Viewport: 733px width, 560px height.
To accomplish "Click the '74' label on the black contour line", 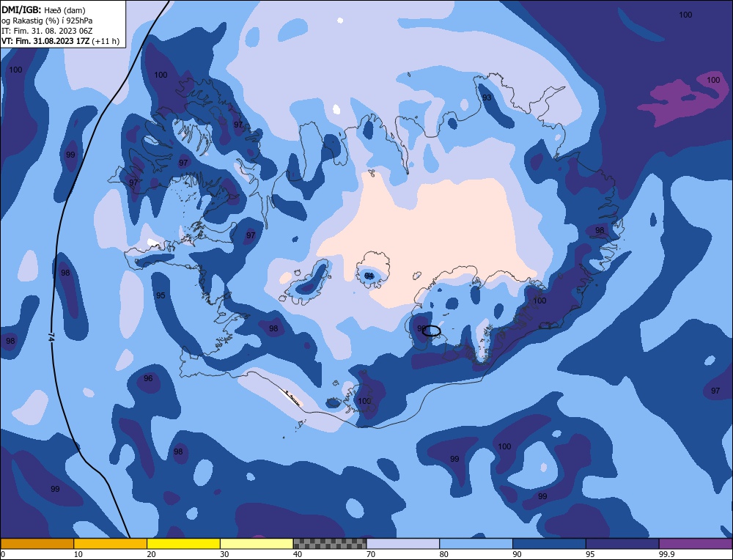I will [52, 337].
